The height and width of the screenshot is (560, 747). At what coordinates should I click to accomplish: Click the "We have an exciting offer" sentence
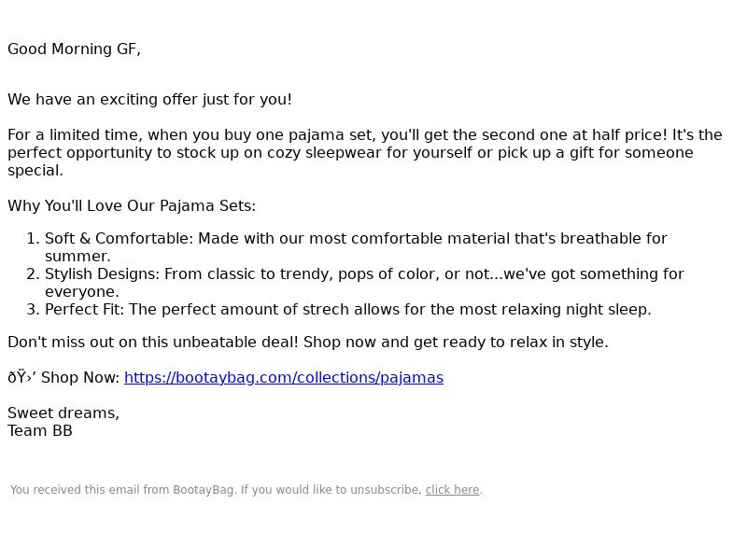pos(149,100)
